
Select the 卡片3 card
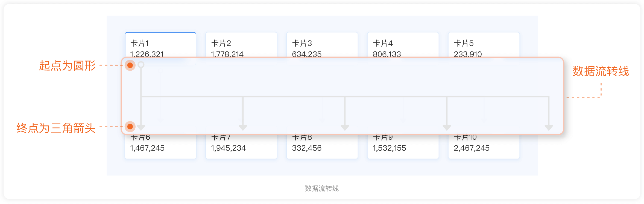[322, 45]
